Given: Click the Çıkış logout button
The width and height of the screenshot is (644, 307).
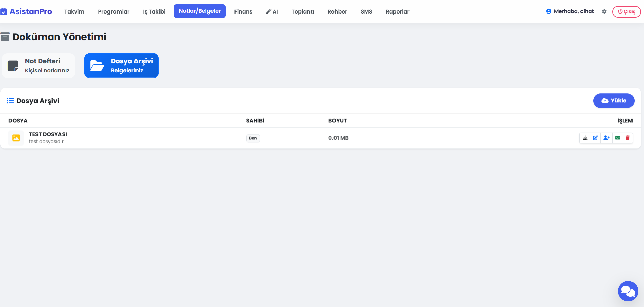Looking at the screenshot, I should click(x=626, y=11).
